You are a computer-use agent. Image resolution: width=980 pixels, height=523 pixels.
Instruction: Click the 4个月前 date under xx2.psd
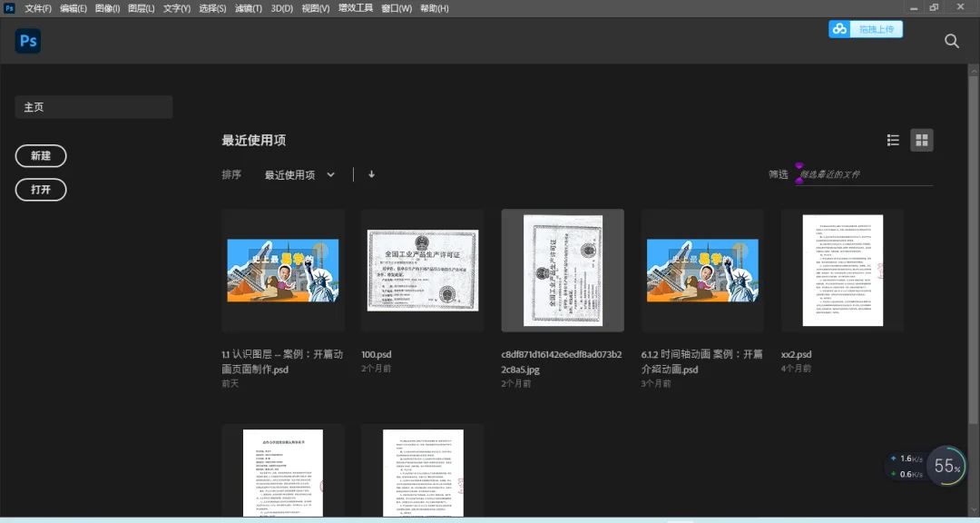coord(797,369)
